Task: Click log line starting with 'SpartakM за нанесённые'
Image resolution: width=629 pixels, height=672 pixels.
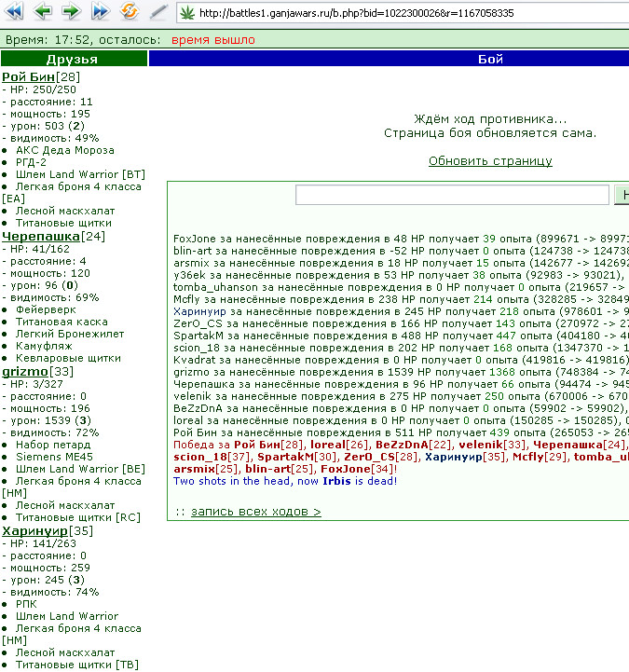Action: click(x=401, y=336)
